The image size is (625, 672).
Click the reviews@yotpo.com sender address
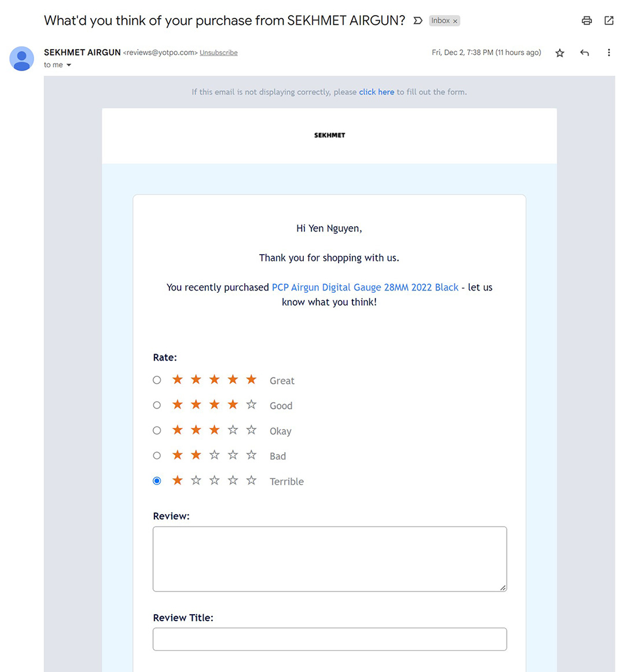click(x=160, y=53)
